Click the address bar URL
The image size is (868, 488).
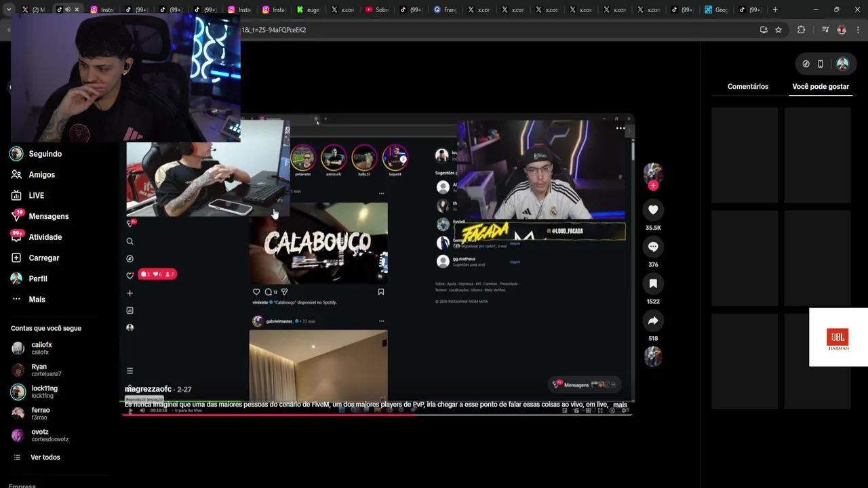tap(274, 30)
